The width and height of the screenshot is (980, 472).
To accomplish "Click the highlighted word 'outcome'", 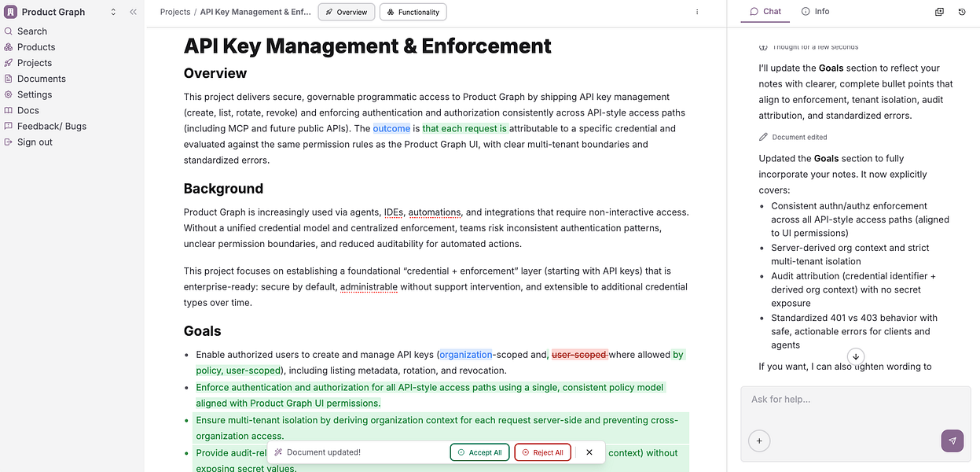I will tap(391, 128).
